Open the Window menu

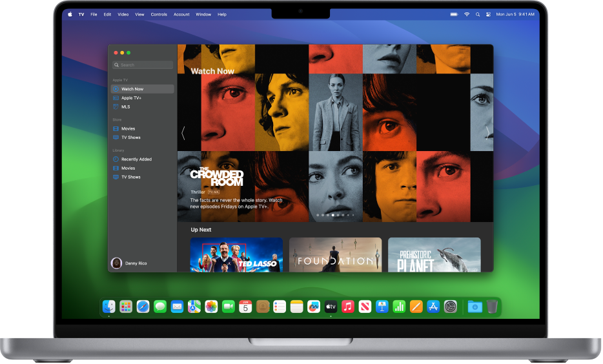(x=203, y=14)
